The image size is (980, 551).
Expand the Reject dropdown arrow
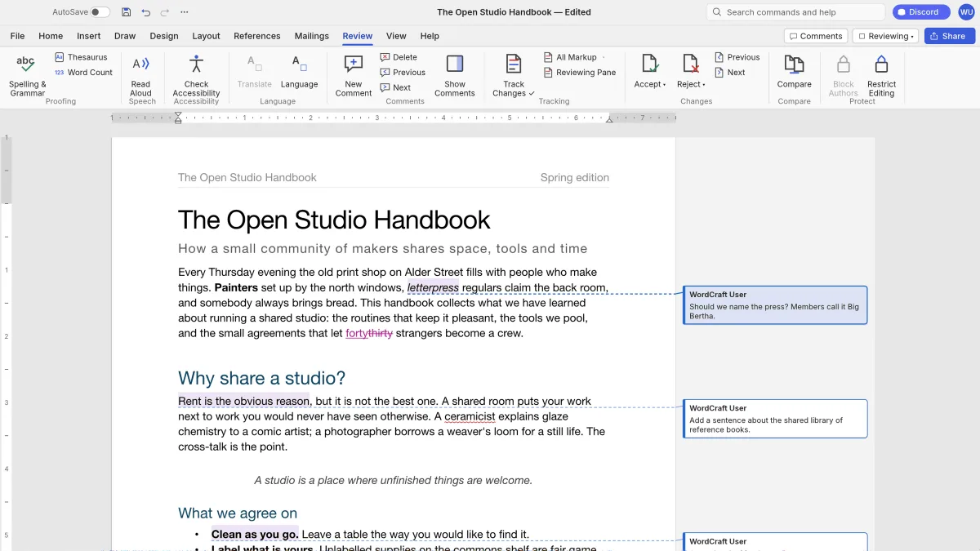(704, 85)
